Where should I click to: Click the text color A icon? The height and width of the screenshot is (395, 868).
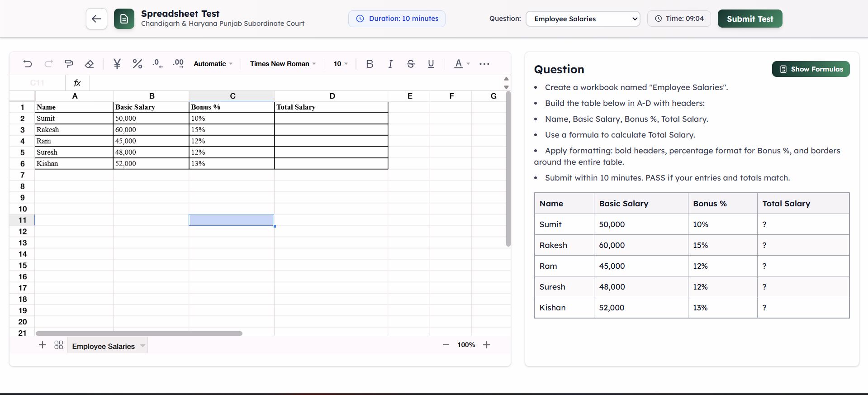point(459,64)
